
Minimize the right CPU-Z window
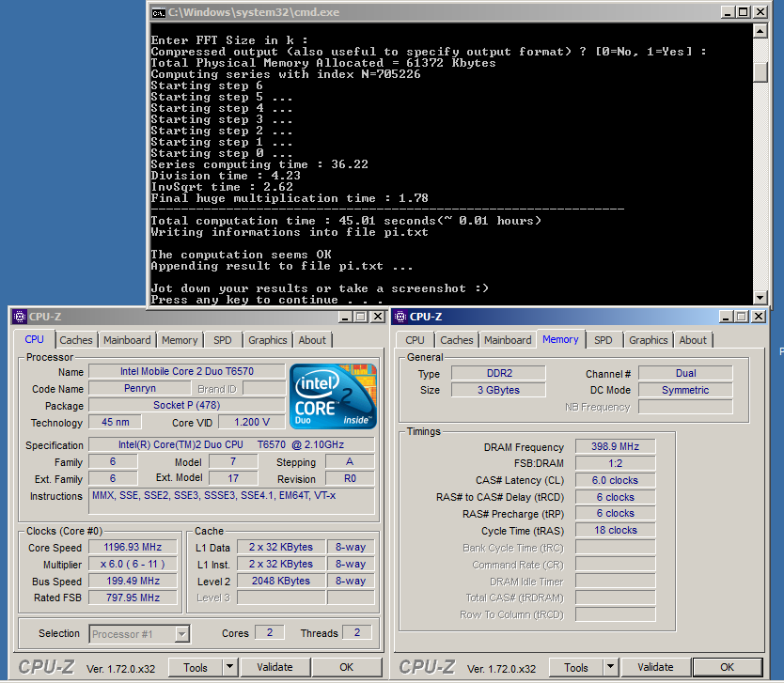726,317
